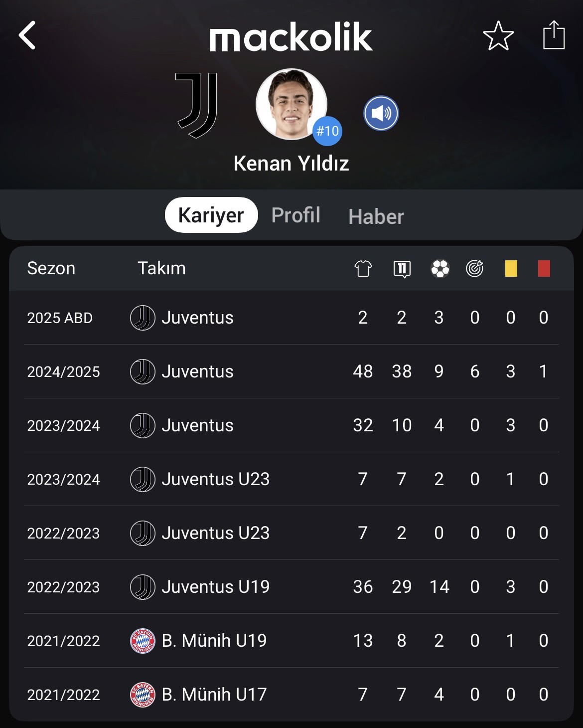Go back with the left arrow
Image resolution: width=583 pixels, height=728 pixels.
click(x=27, y=35)
